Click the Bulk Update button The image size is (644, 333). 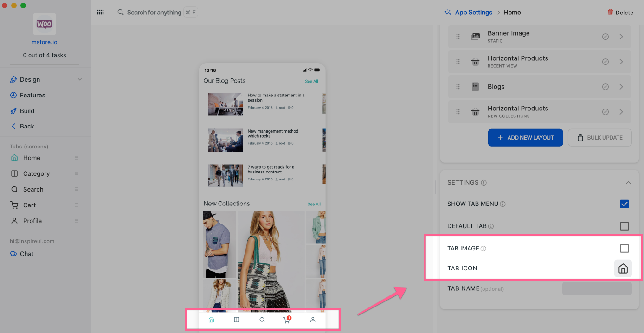click(599, 138)
